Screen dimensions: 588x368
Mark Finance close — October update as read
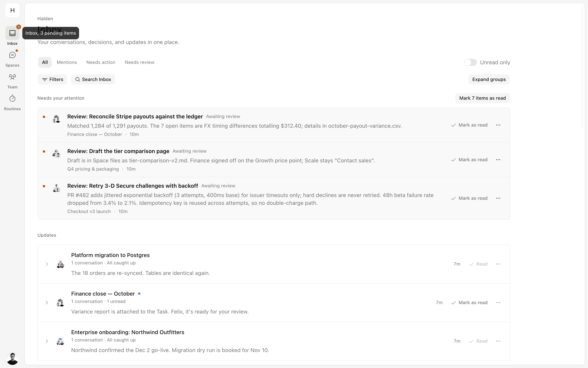coord(469,303)
